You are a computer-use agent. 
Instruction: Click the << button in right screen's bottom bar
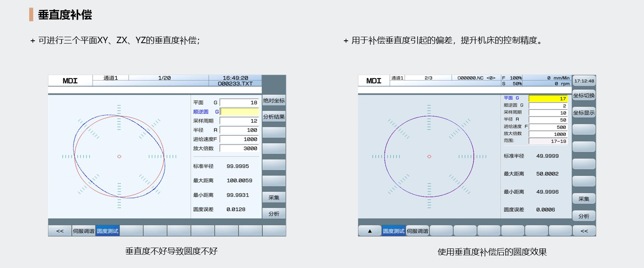point(584,231)
